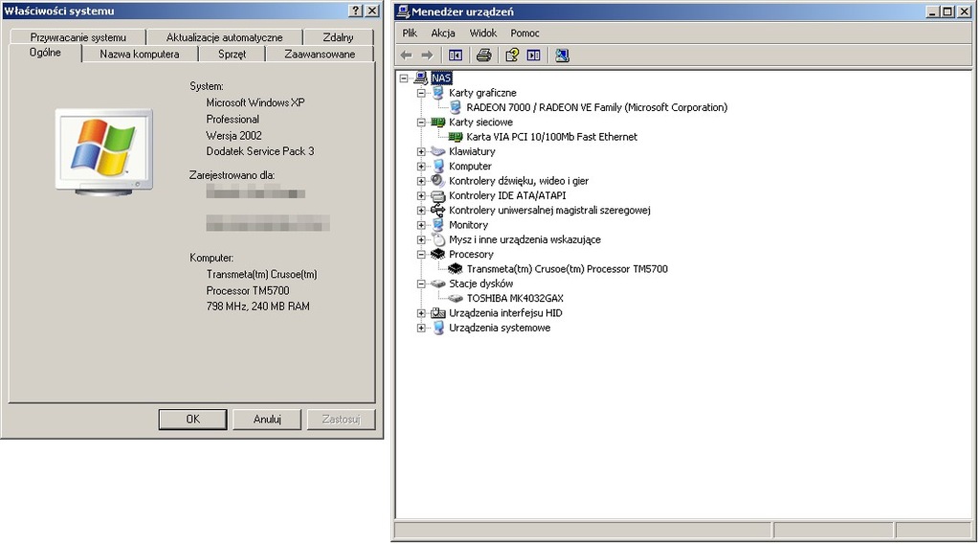The height and width of the screenshot is (545, 980).
Task: Expand Kontrolery uniwersalnej magistrali szeregowej
Action: (x=421, y=210)
